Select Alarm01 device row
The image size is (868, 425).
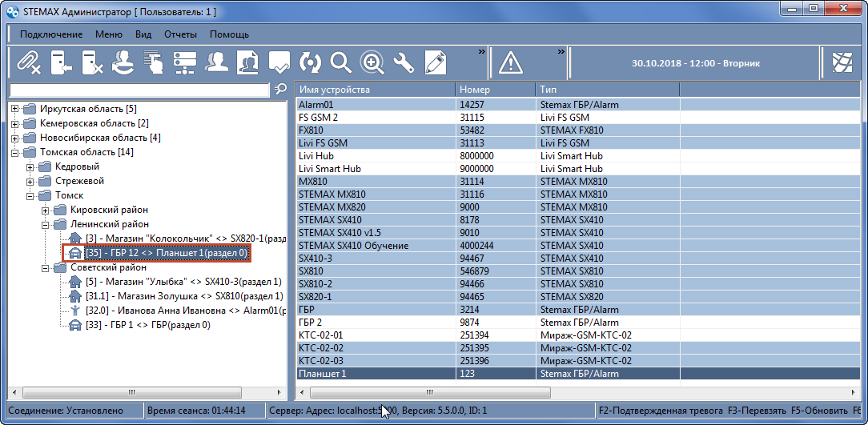coord(578,105)
